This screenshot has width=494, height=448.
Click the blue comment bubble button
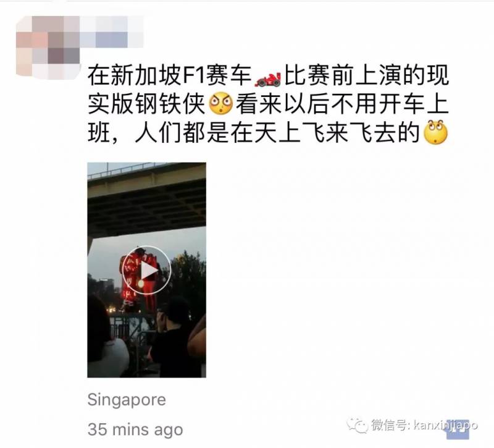click(458, 430)
